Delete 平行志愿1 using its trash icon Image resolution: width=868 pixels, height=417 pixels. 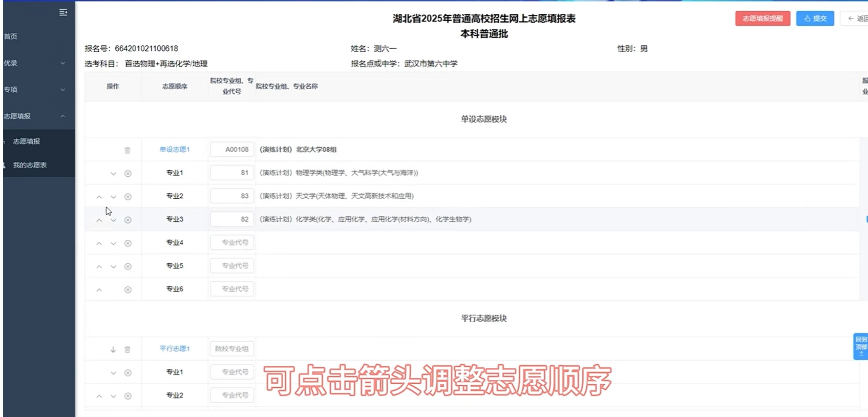[x=128, y=349]
